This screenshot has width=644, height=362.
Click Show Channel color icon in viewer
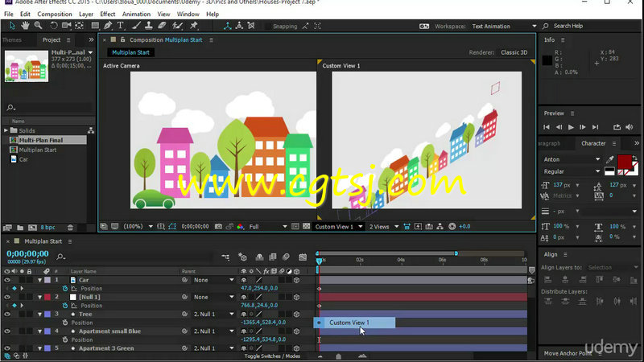(241, 227)
